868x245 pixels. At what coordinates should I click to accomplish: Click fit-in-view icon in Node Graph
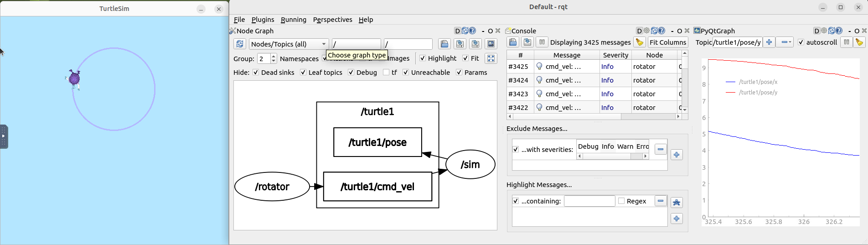(491, 58)
